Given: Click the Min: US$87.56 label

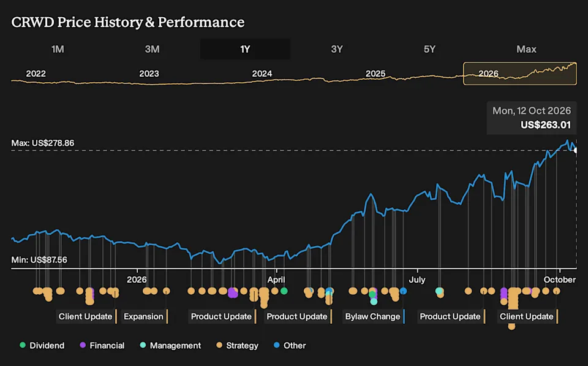Looking at the screenshot, I should [39, 260].
